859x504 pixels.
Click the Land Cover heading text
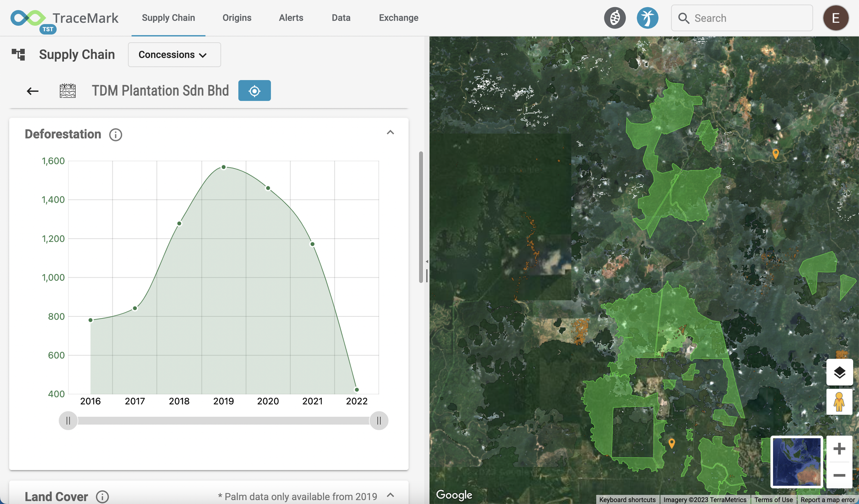tap(56, 496)
